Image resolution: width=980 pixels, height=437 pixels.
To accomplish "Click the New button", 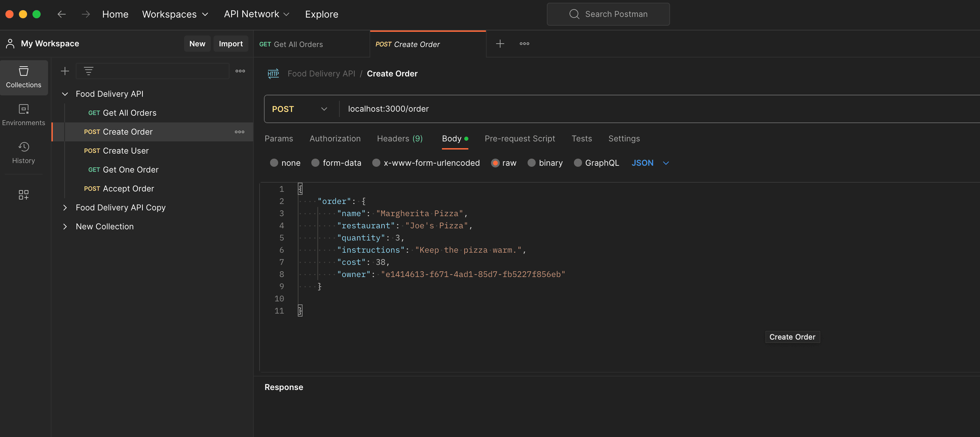I will pos(197,44).
